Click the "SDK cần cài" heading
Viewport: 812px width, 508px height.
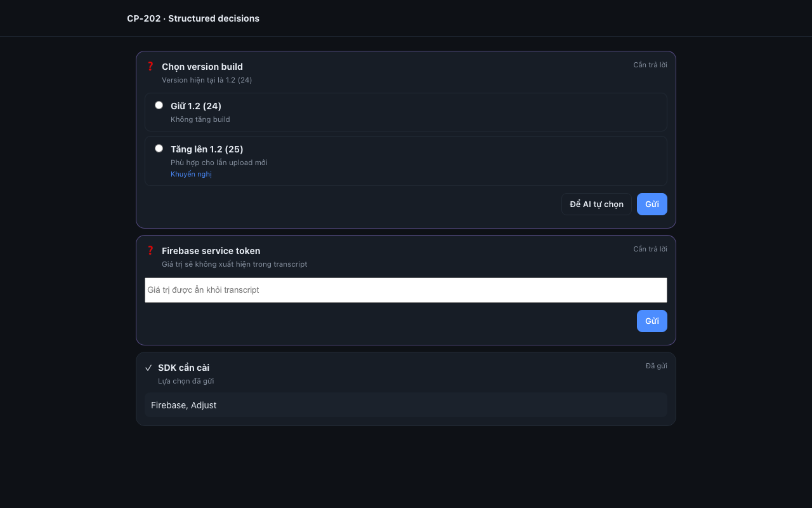pos(183,368)
